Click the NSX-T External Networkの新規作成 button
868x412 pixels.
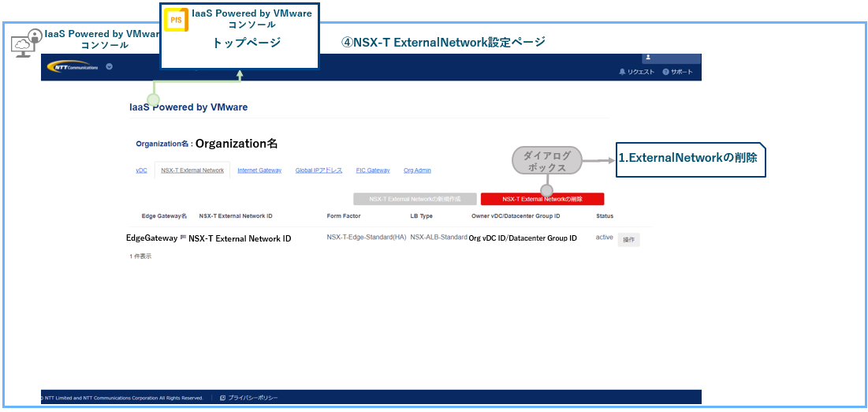pos(415,199)
